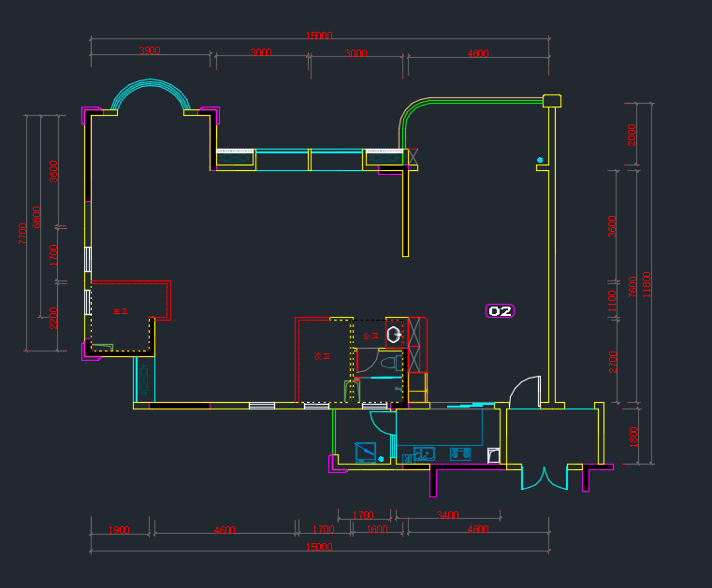Select the gas stove symbol
This screenshot has width=712, height=588.
click(x=460, y=454)
